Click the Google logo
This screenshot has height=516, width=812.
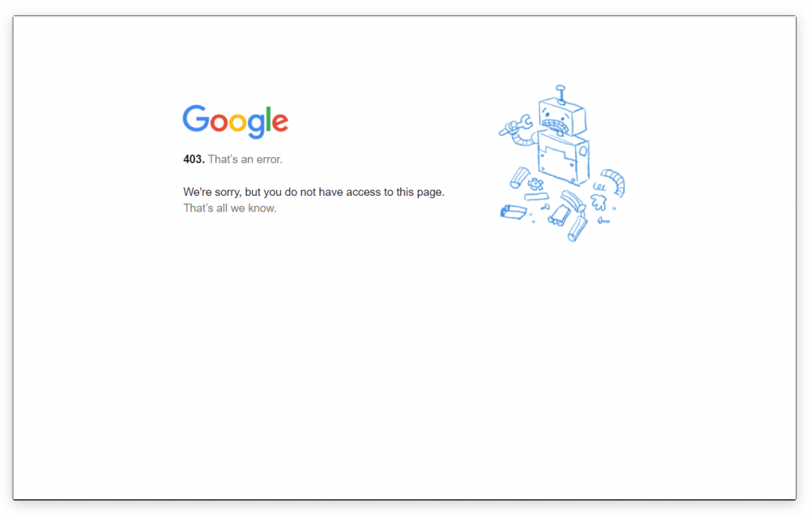[235, 121]
